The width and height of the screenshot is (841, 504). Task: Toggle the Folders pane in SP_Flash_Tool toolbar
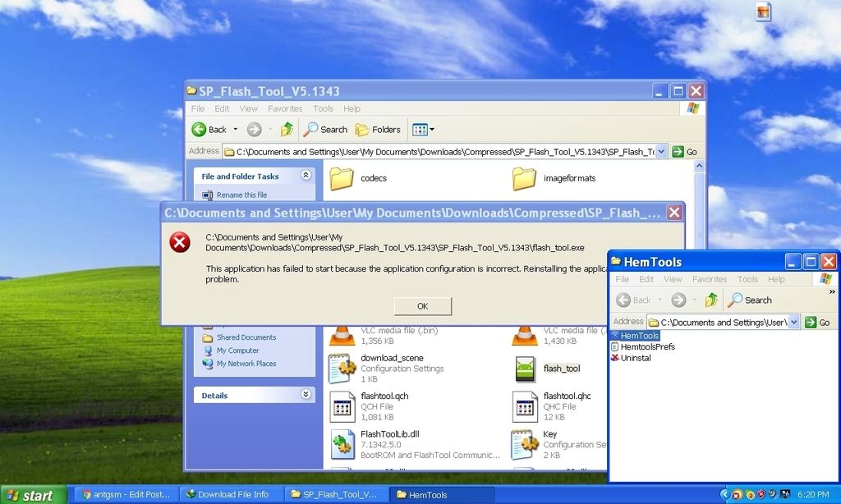point(378,130)
